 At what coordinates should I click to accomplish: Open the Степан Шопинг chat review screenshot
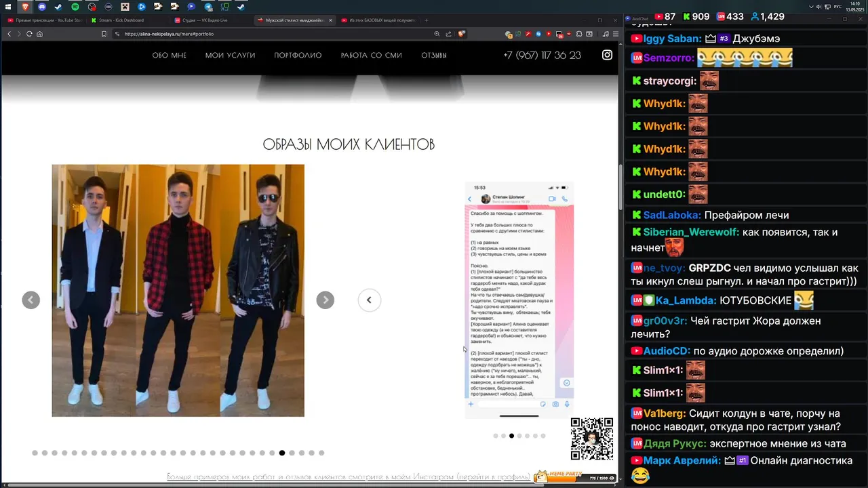tap(519, 300)
